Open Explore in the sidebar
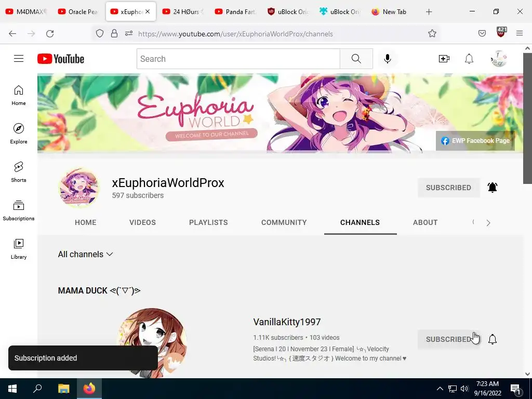The width and height of the screenshot is (532, 399). [x=19, y=134]
